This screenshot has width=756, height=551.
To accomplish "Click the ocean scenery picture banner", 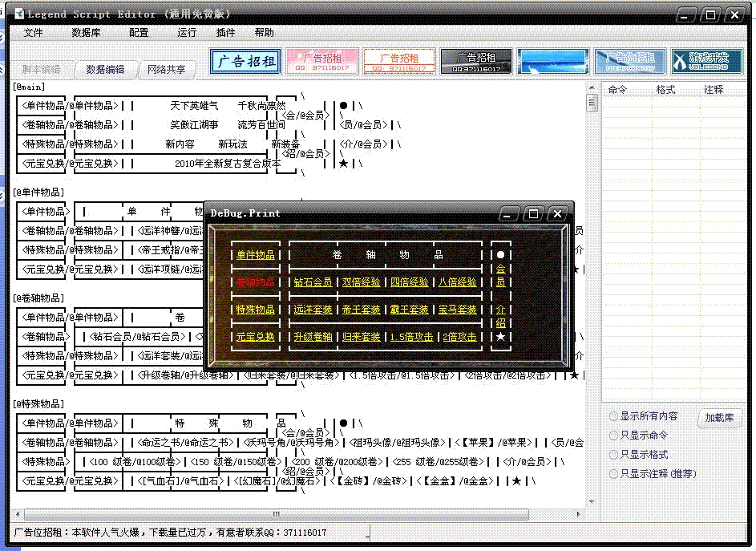I will pyautogui.click(x=554, y=60).
